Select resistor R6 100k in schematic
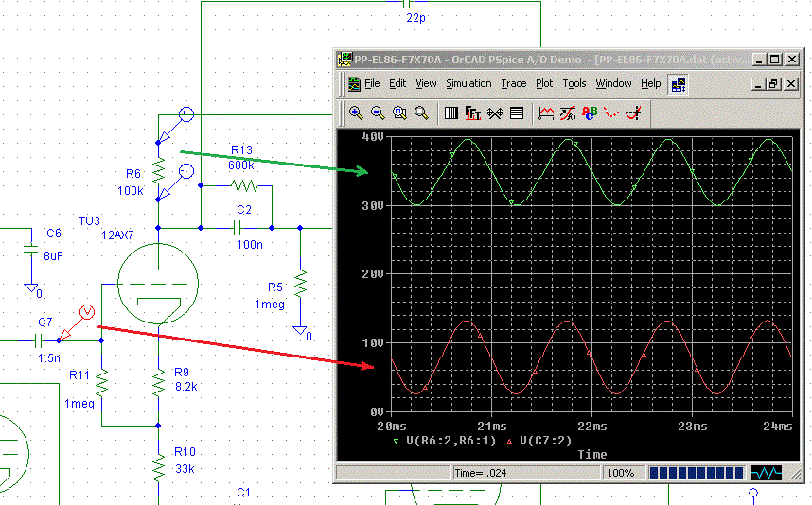This screenshot has height=505, width=812. [x=158, y=171]
